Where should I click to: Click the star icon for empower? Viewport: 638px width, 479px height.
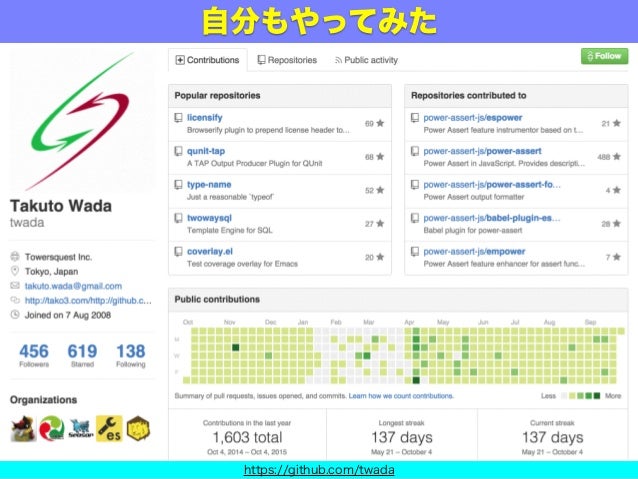(x=617, y=257)
